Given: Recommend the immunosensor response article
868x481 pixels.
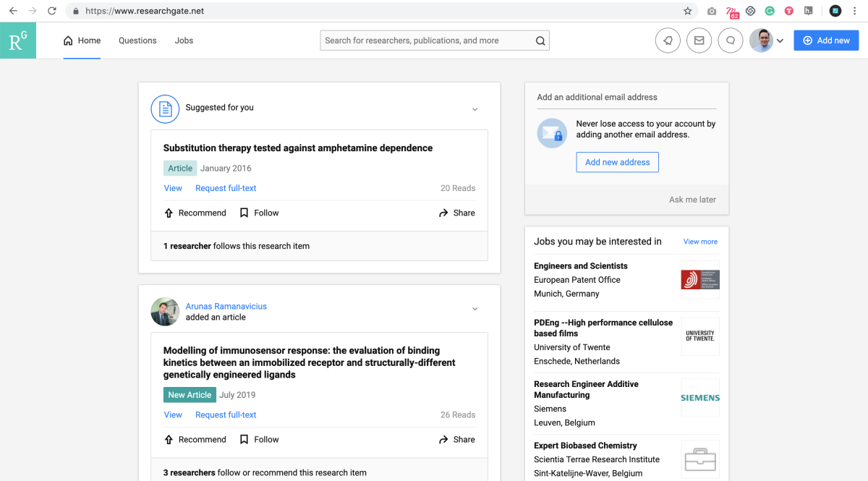Looking at the screenshot, I should click(195, 439).
